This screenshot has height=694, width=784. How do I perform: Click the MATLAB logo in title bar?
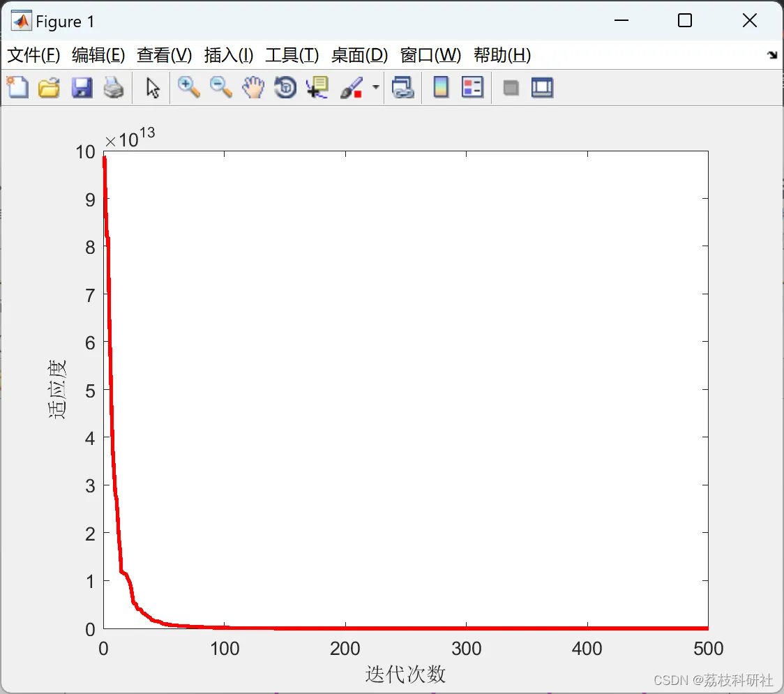coord(22,21)
